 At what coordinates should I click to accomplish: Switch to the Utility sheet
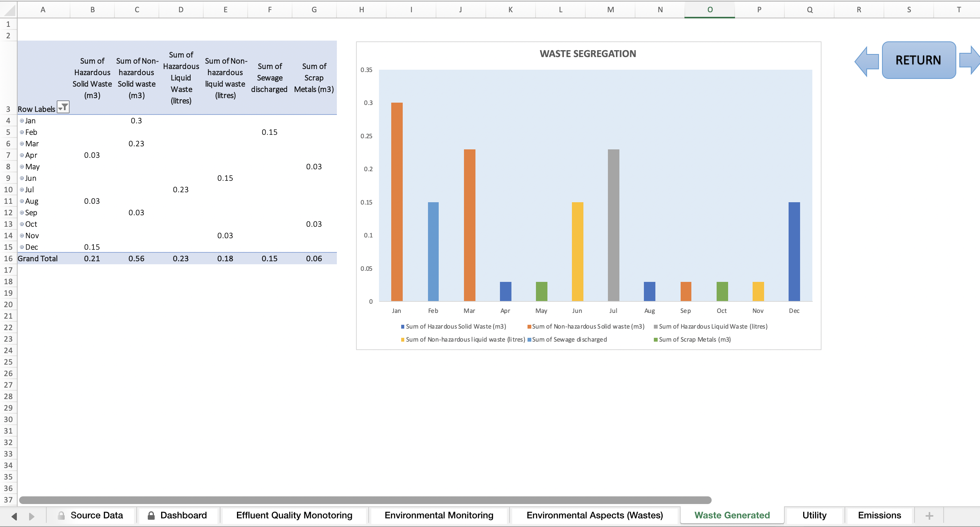tap(814, 516)
